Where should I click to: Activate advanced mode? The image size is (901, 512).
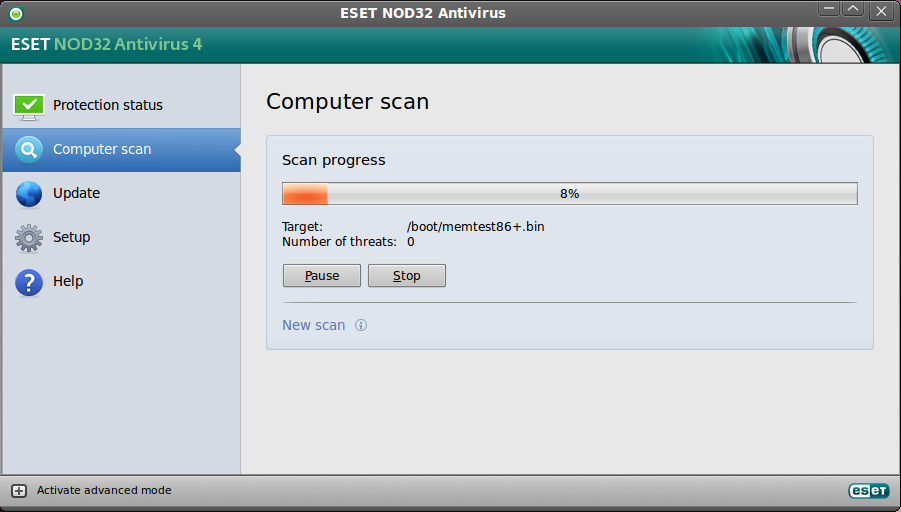104,490
